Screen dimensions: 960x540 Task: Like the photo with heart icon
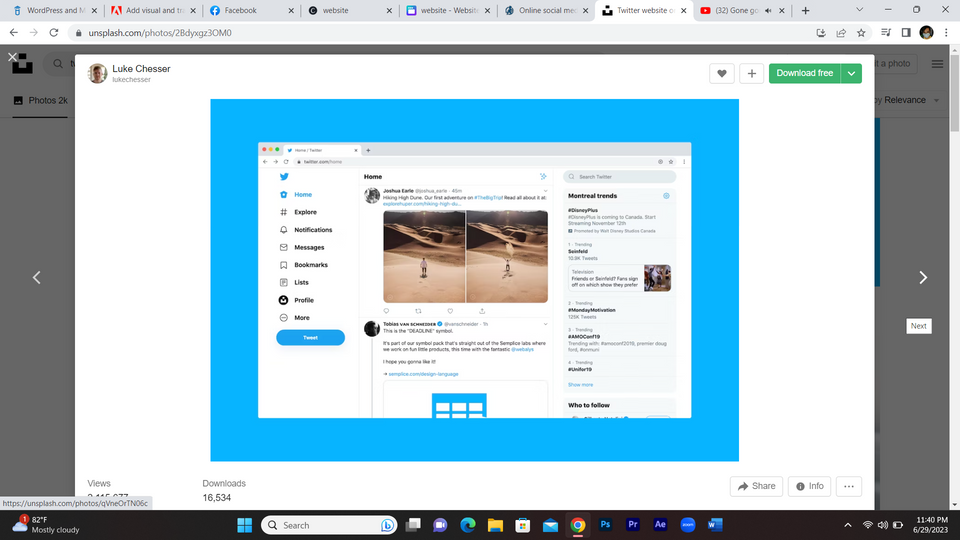(720, 73)
